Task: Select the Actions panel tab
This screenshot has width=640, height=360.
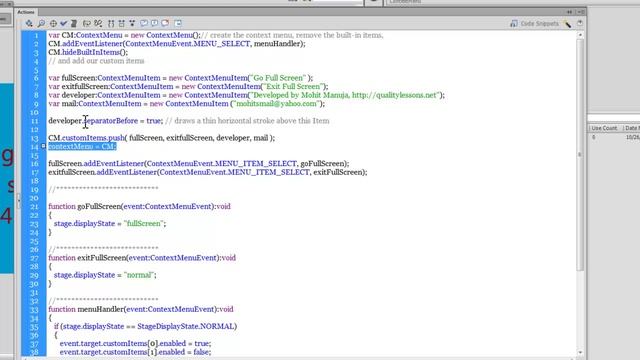Action: (26, 12)
